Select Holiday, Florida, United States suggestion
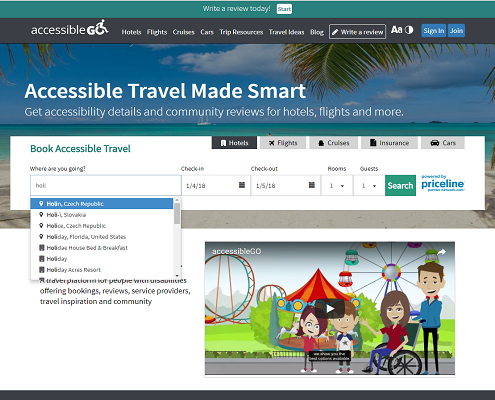The height and width of the screenshot is (400, 495). (102, 237)
